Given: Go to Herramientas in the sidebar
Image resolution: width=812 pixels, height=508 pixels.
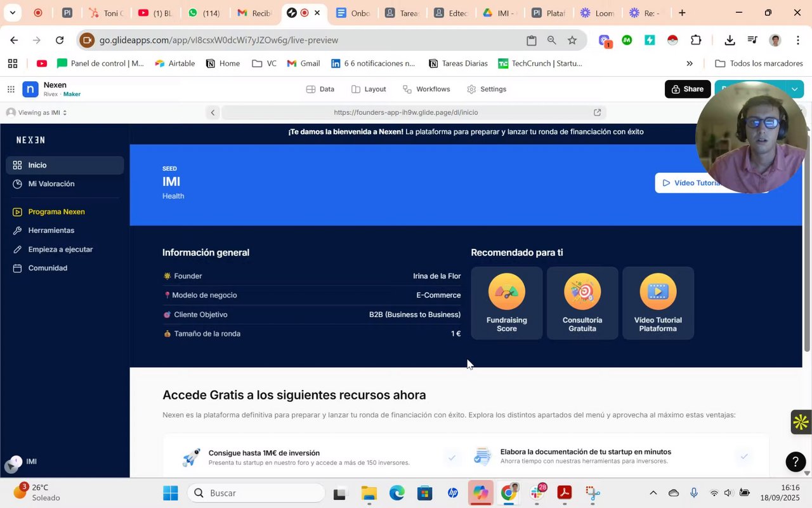Looking at the screenshot, I should coord(65,231).
